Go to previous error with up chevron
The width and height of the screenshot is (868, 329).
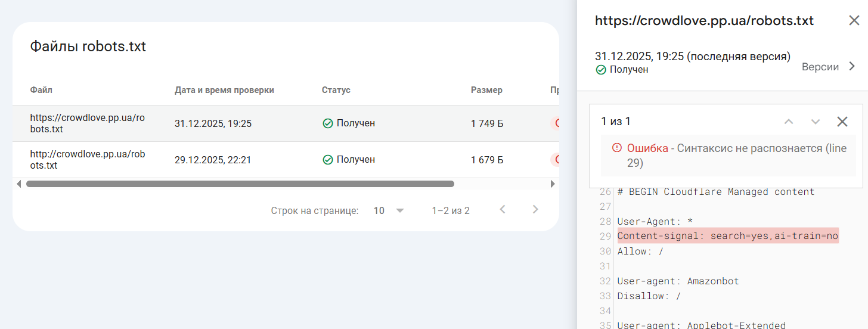[x=789, y=122]
